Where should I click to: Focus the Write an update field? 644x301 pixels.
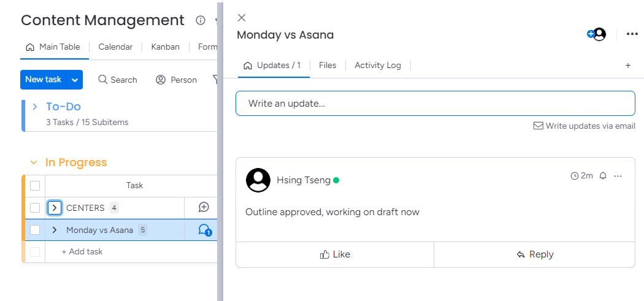click(x=435, y=104)
